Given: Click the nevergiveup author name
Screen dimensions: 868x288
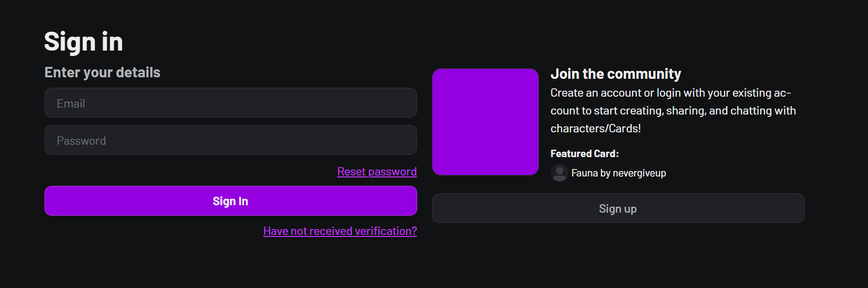Looking at the screenshot, I should tap(639, 173).
